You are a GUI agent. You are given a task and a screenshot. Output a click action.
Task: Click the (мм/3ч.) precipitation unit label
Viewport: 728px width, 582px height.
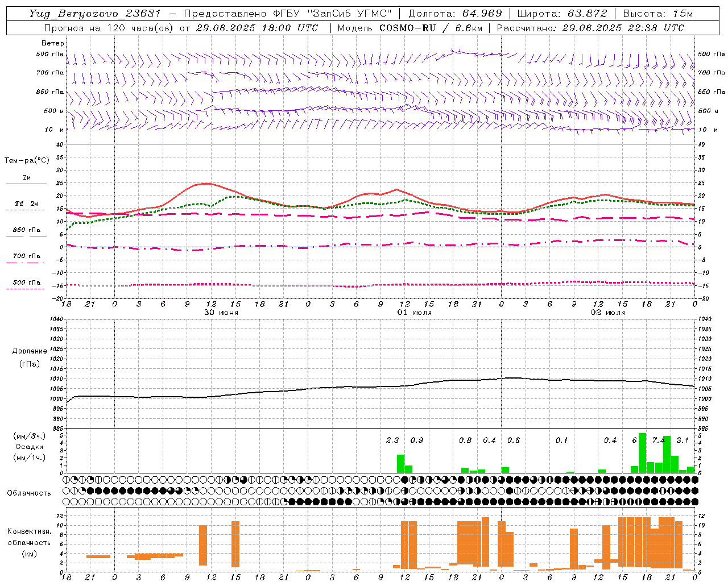coord(28,436)
